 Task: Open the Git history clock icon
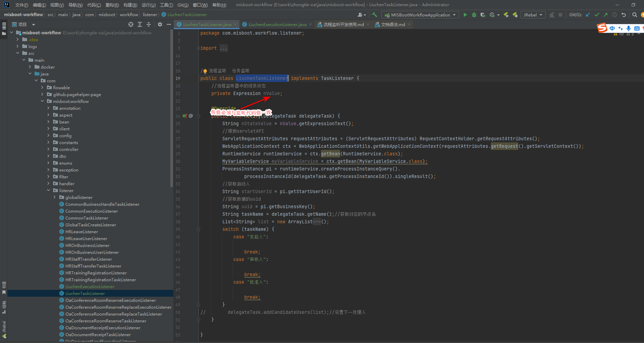click(x=615, y=15)
